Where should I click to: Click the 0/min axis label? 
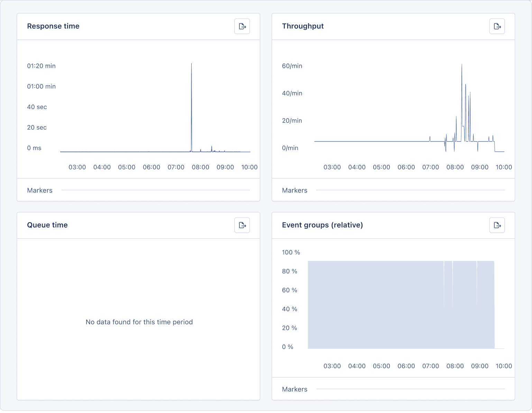(290, 148)
